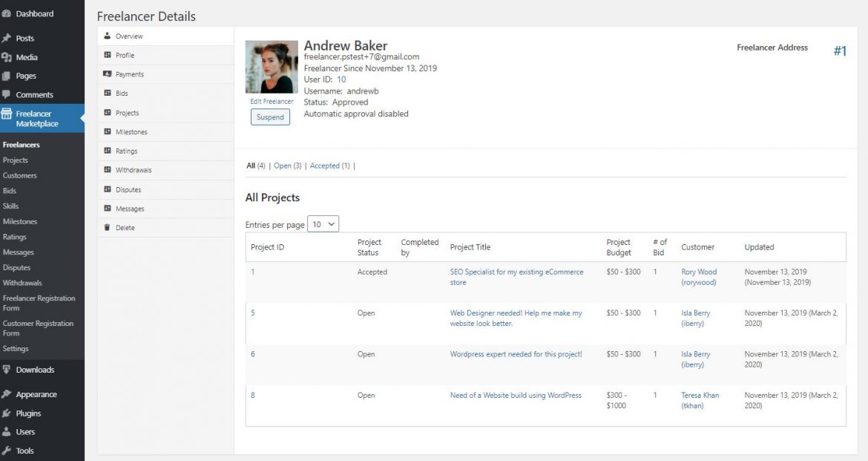
Task: Open the Entries per page dropdown
Action: click(323, 223)
